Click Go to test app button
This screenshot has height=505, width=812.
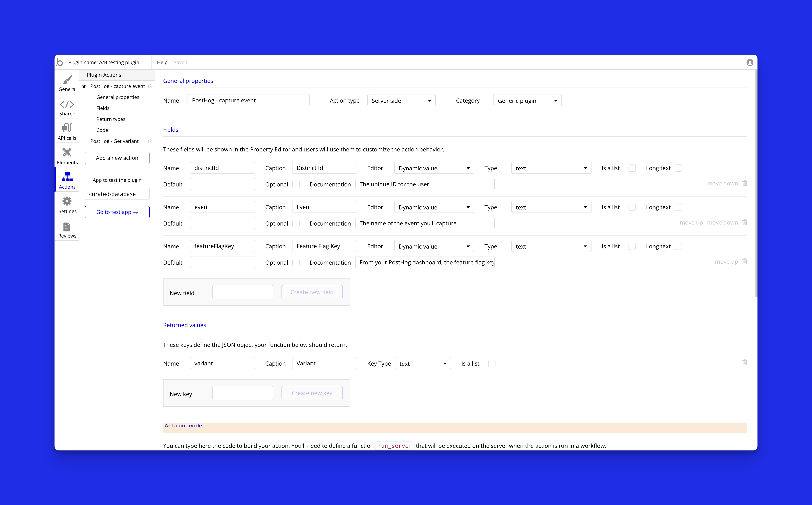pos(117,212)
